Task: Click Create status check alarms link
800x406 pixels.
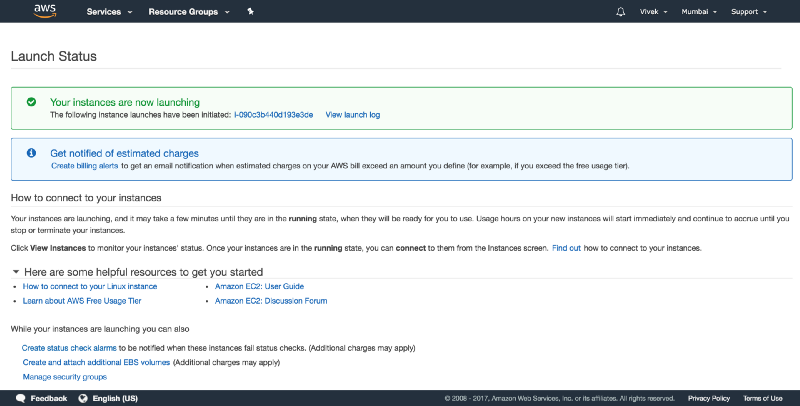Action: 69,348
